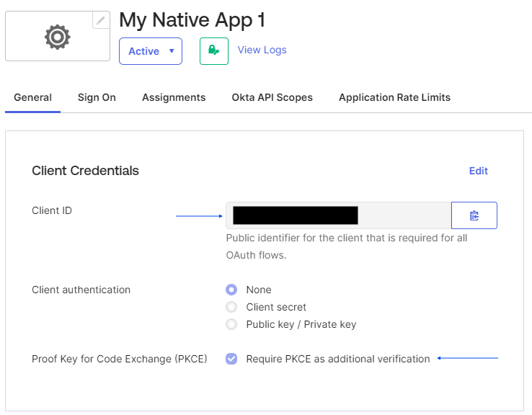Screen dimensions: 532x415
Task: Click Edit in Client Credentials section
Action: click(x=478, y=171)
